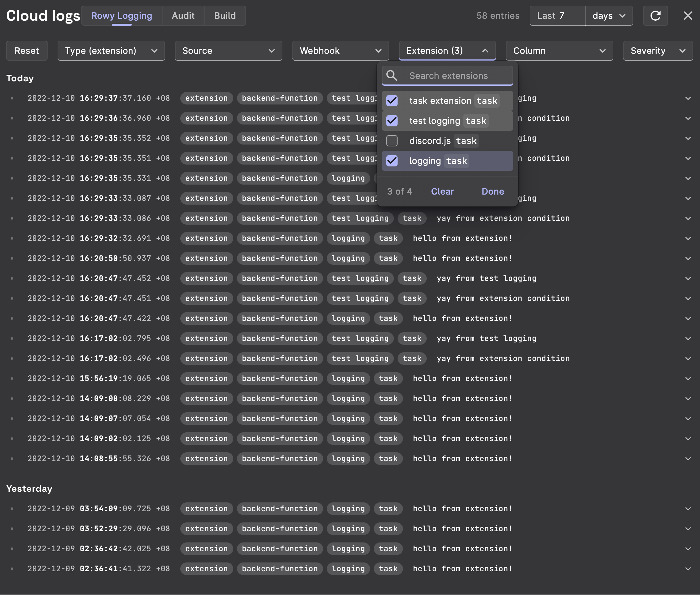Expand the 16:20:50.937 log entry
Screen dimensions: 700x595
[688, 259]
